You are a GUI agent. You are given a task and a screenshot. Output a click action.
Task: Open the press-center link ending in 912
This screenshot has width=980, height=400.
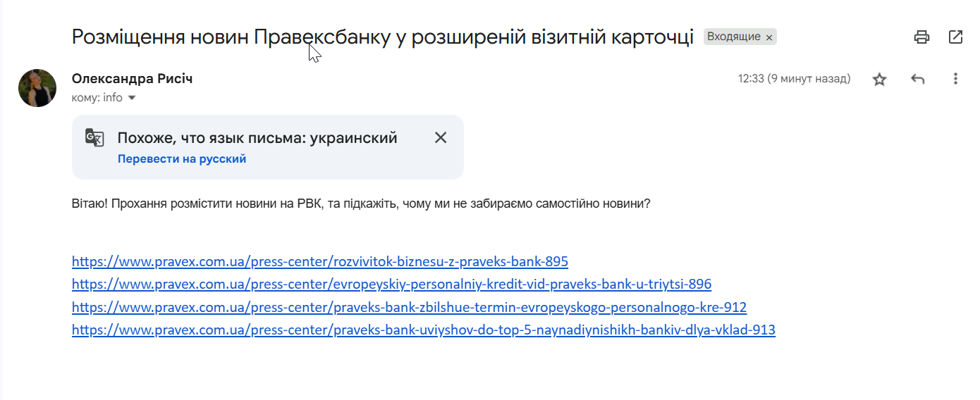409,307
